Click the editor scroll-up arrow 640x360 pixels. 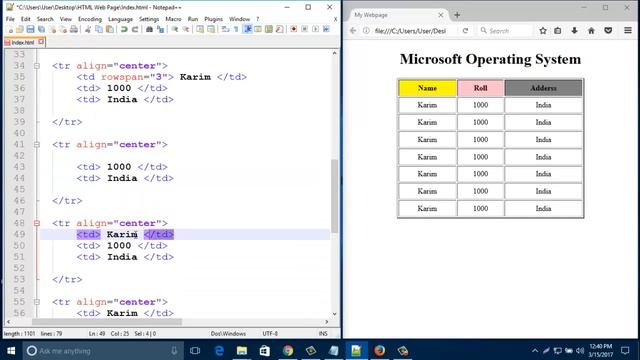coord(335,53)
